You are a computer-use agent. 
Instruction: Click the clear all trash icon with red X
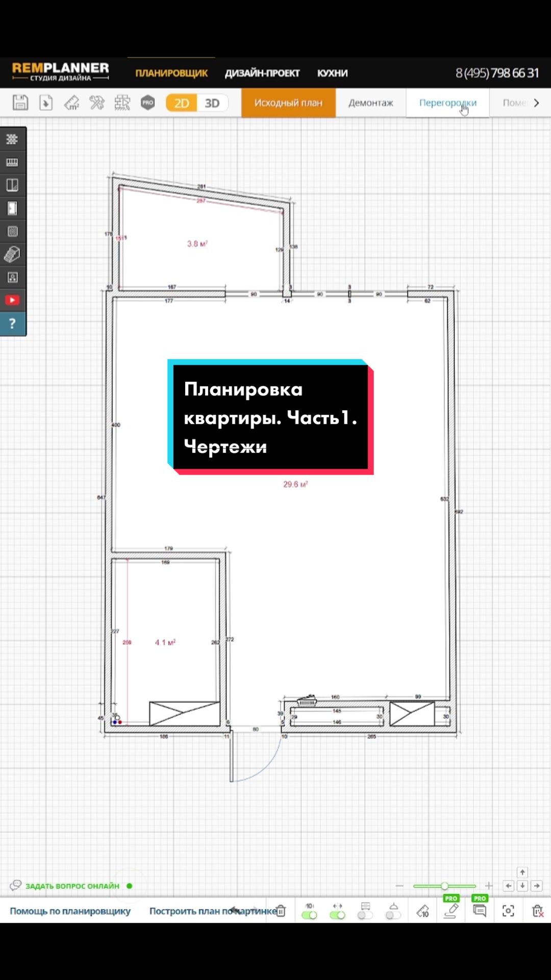[538, 911]
